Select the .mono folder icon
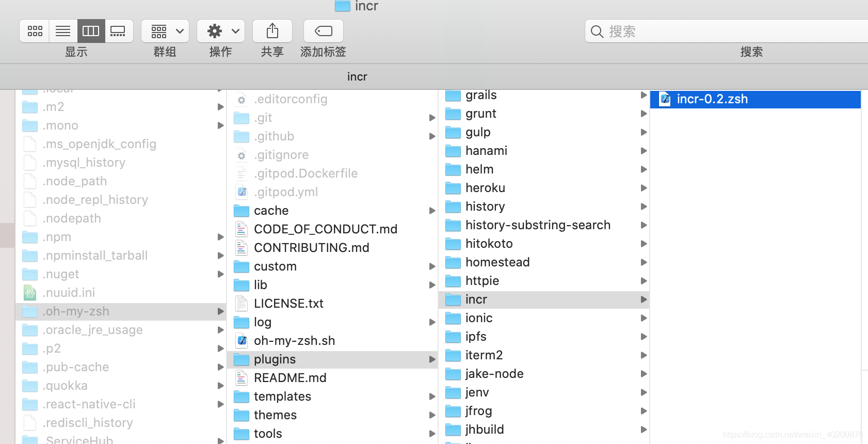 (x=30, y=125)
